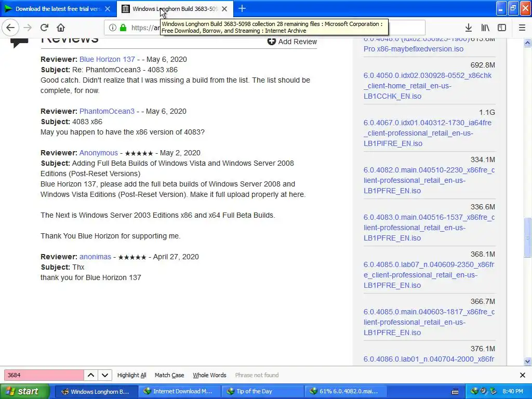Toggle Match Case in find bar
Image resolution: width=532 pixels, height=399 pixels.
[169, 375]
